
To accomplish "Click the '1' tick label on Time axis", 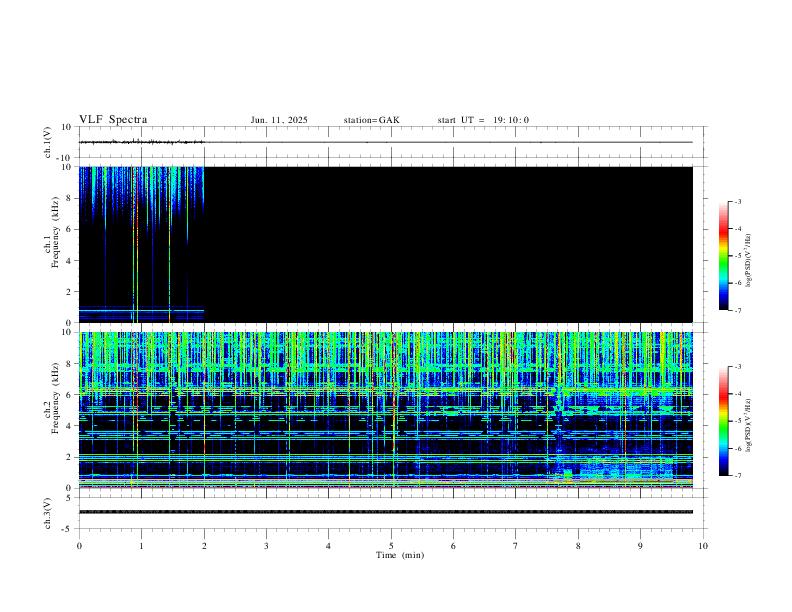I will click(141, 546).
